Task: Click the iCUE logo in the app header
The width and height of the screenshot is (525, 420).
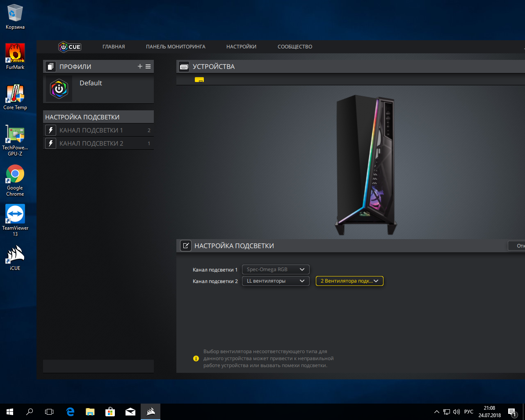Action: click(x=70, y=47)
